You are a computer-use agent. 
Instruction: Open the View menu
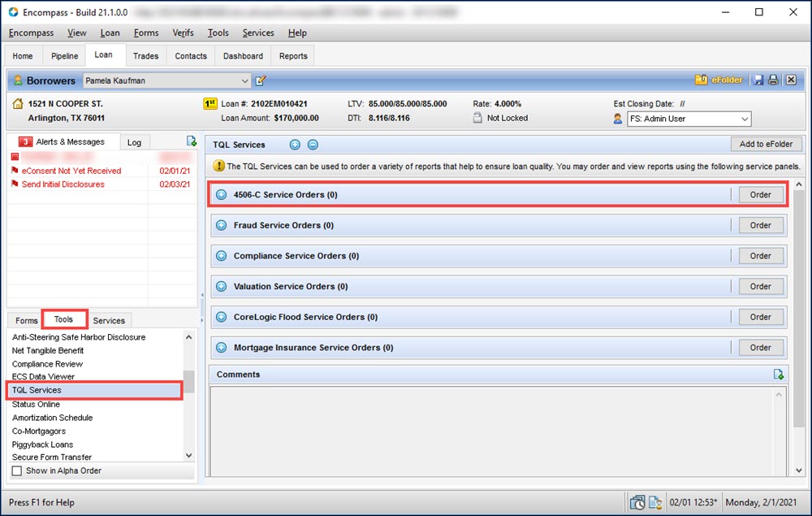click(x=76, y=33)
